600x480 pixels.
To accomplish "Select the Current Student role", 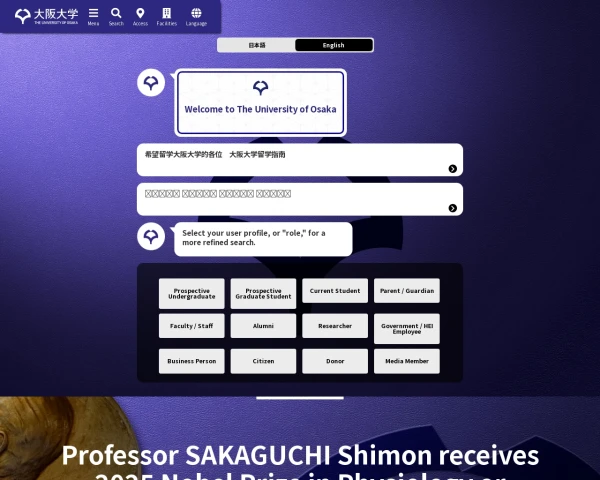I will pos(335,291).
